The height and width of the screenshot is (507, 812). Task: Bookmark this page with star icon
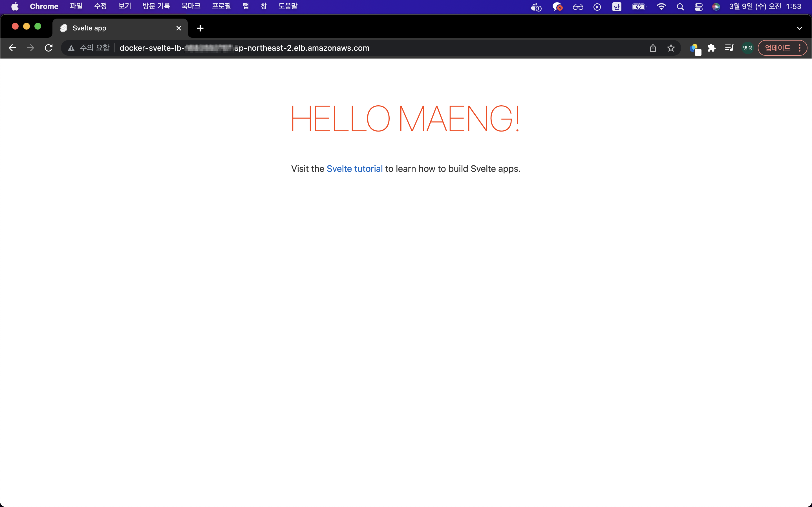pos(671,48)
